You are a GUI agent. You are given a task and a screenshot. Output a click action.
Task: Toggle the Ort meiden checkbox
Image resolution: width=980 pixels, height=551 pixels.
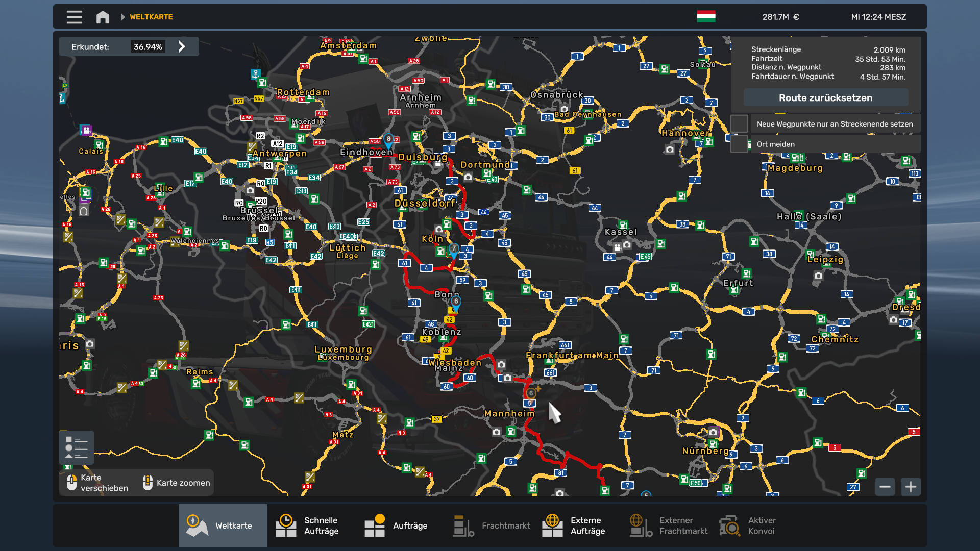coord(739,144)
